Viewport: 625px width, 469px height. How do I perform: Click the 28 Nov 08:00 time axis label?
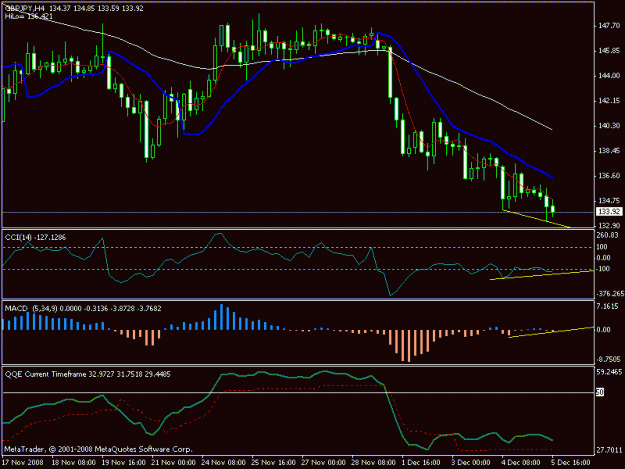(x=374, y=463)
